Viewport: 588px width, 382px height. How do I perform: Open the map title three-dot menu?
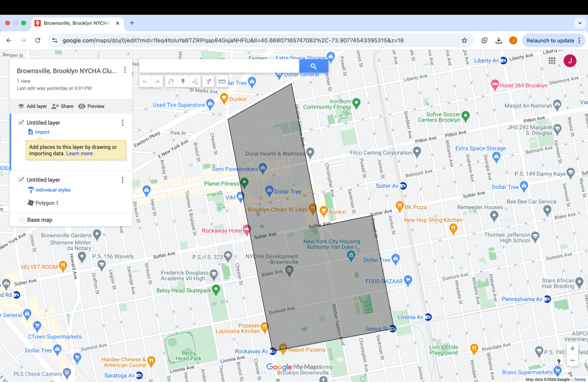125,71
